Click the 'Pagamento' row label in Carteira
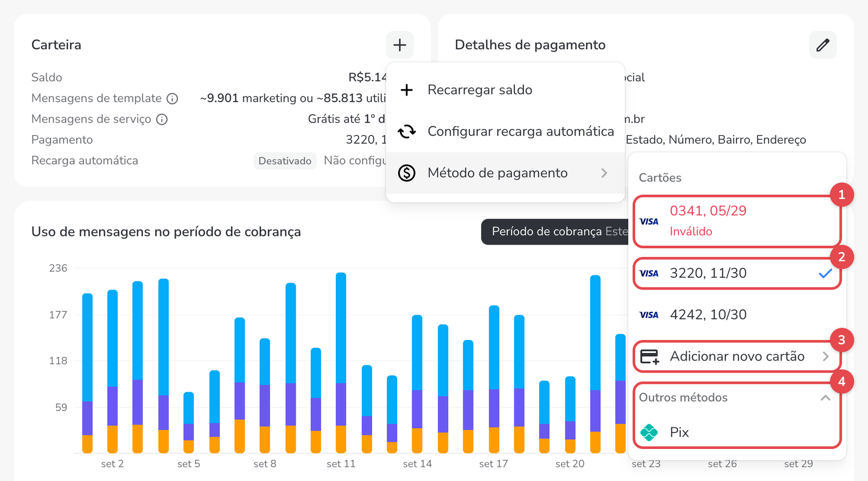 point(62,140)
